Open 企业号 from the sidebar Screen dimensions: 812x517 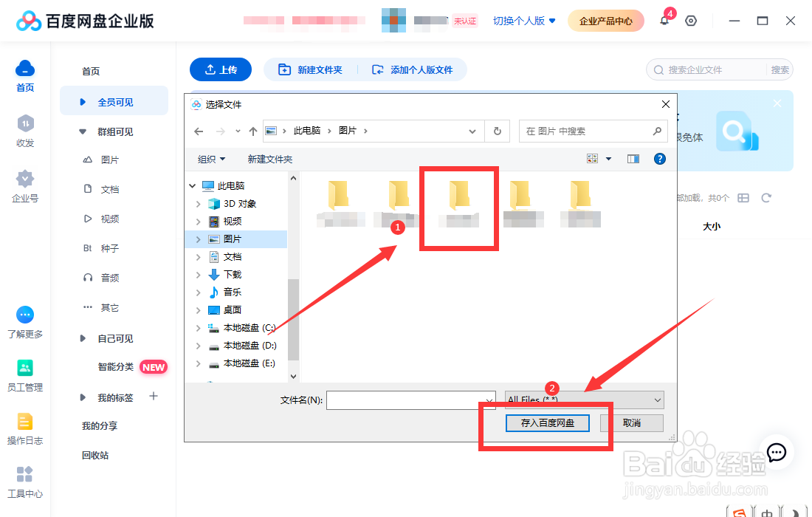pyautogui.click(x=24, y=185)
